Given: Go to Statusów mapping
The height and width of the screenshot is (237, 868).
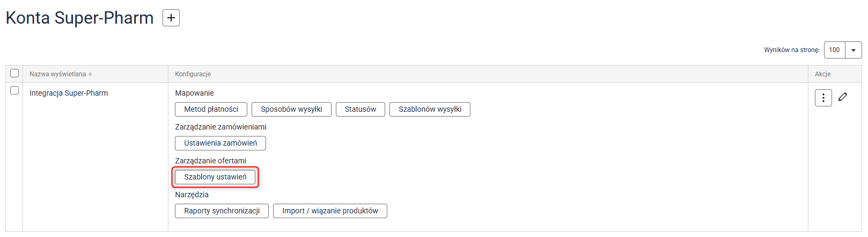Looking at the screenshot, I should pyautogui.click(x=360, y=109).
